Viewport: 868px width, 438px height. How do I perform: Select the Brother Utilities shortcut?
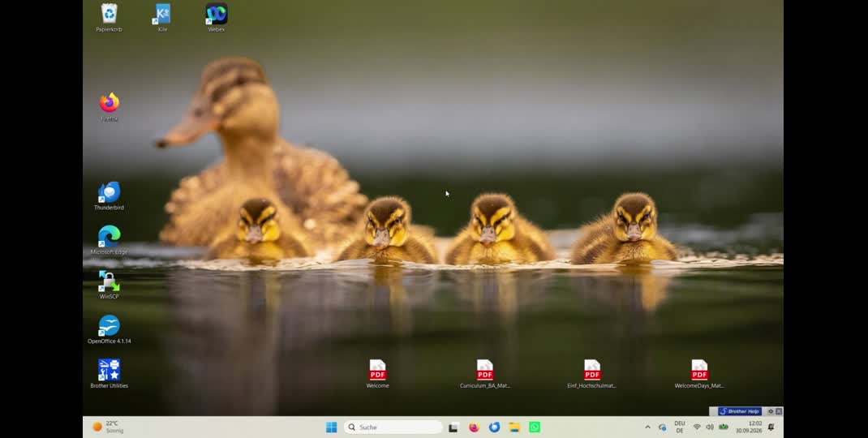click(109, 374)
